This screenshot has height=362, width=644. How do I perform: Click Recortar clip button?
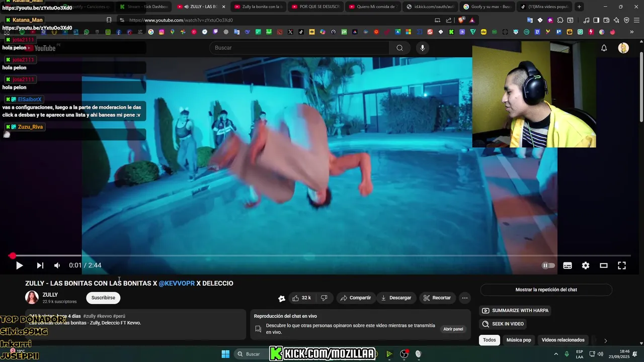437,298
